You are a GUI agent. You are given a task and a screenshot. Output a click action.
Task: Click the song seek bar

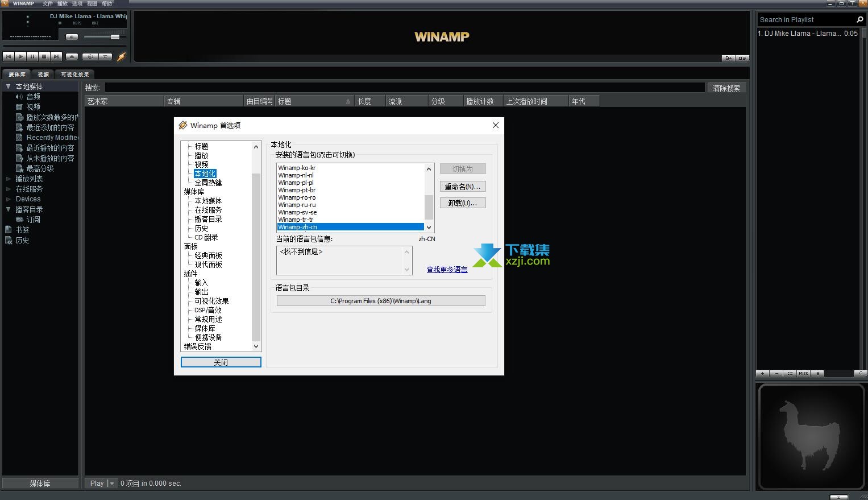click(x=64, y=46)
